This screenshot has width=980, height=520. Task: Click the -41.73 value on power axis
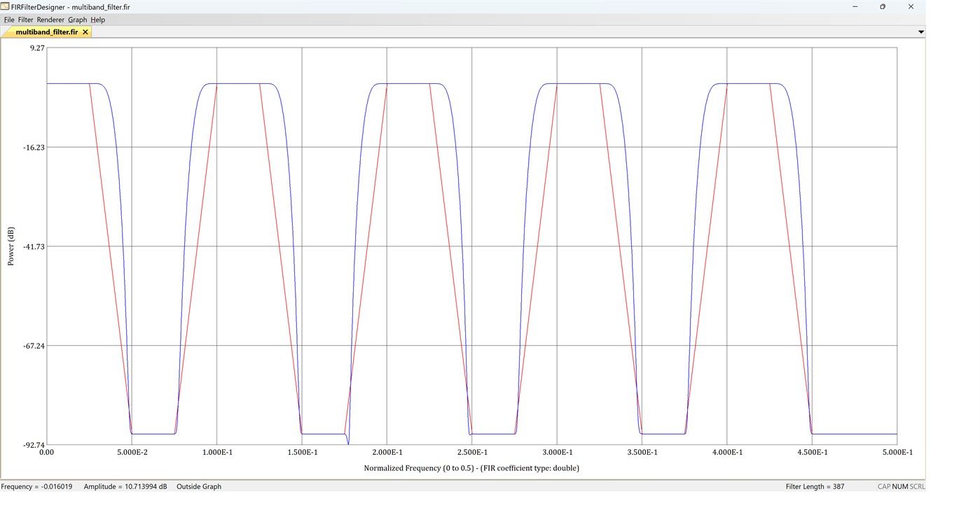33,246
